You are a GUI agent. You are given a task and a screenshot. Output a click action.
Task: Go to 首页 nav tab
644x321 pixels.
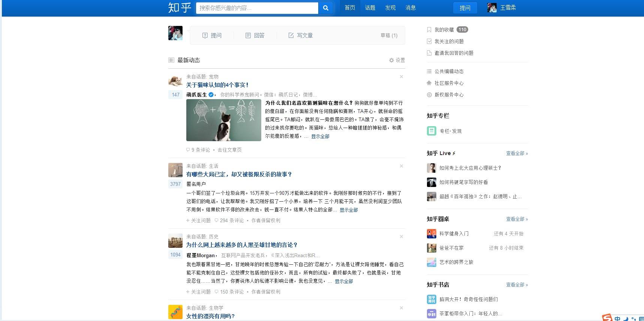point(350,8)
